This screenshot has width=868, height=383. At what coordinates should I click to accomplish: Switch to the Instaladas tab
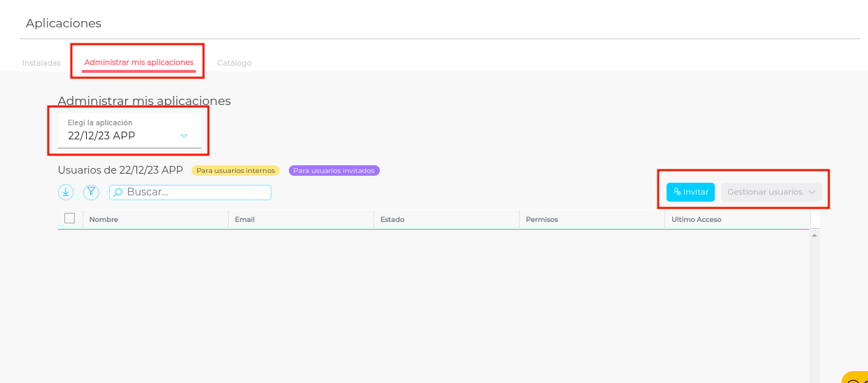point(41,63)
